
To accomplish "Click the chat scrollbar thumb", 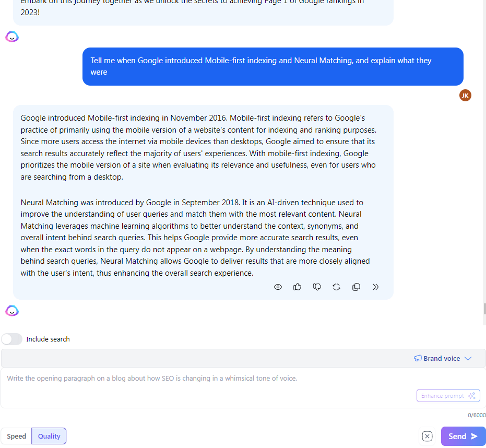I will pos(484,309).
